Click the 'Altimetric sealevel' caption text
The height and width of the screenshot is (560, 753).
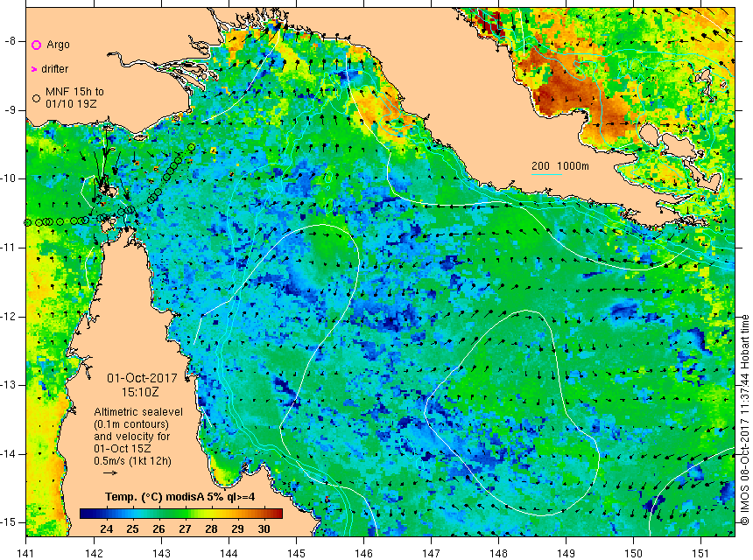pos(138,412)
